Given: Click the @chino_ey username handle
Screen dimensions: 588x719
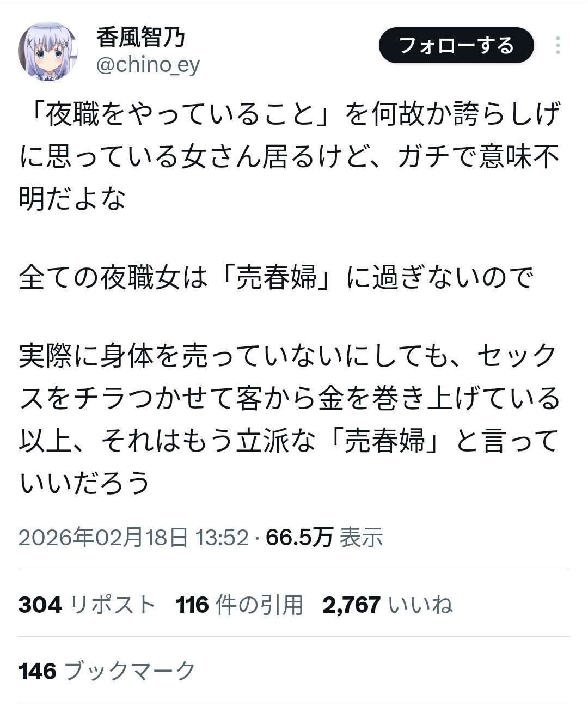Looking at the screenshot, I should (x=148, y=65).
